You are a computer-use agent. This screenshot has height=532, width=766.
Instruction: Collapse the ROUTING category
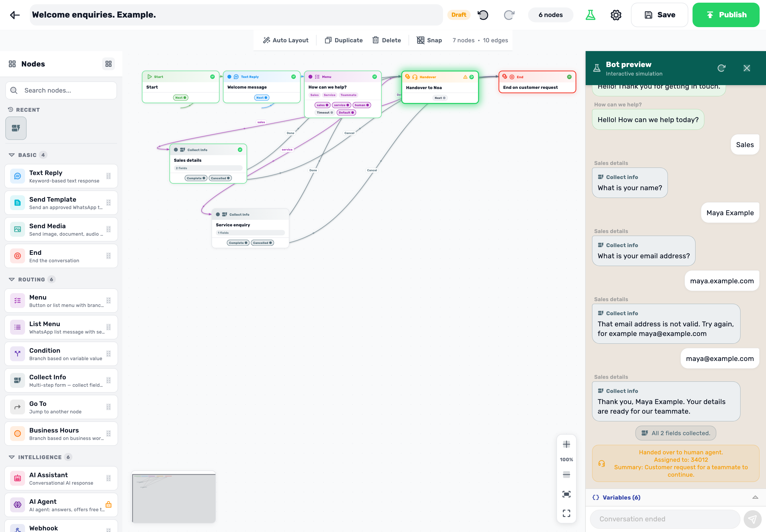tap(12, 279)
